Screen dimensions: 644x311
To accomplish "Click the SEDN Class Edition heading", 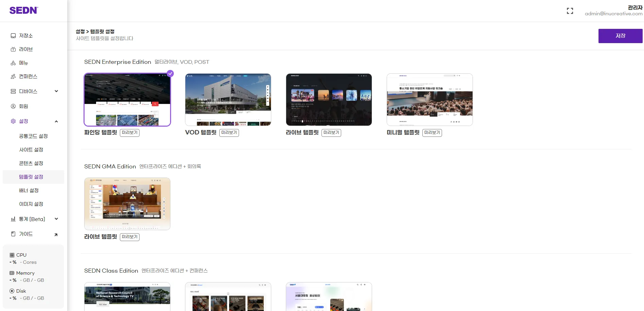I will tap(111, 271).
